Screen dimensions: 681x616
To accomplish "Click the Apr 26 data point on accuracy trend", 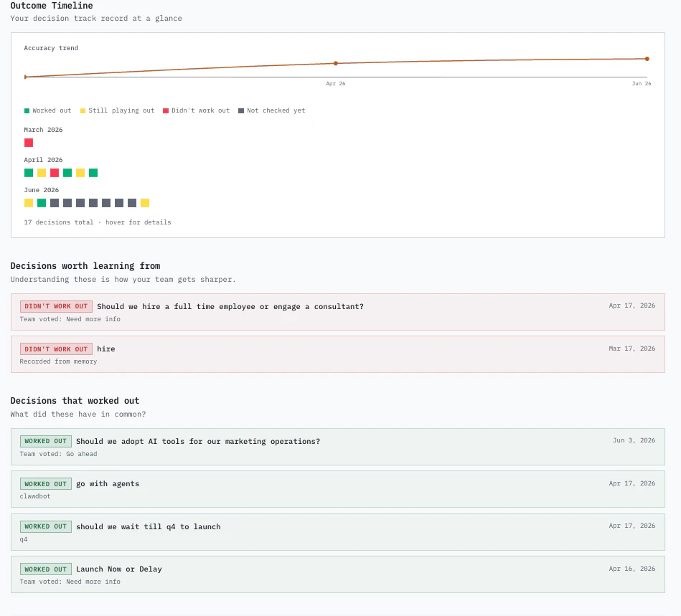I will (336, 63).
